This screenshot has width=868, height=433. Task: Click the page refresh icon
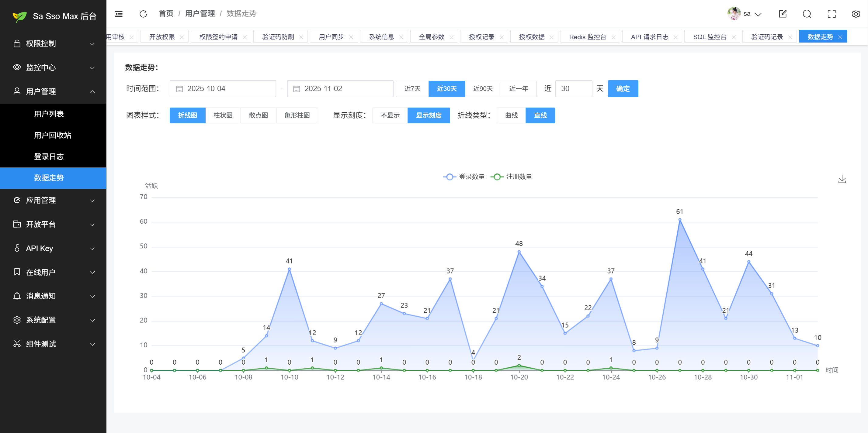point(143,14)
